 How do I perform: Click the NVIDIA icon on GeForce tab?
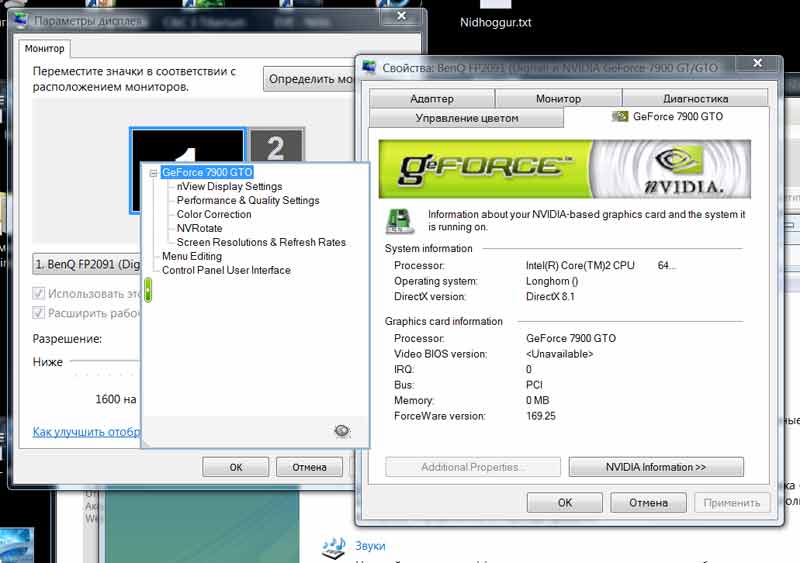point(619,117)
